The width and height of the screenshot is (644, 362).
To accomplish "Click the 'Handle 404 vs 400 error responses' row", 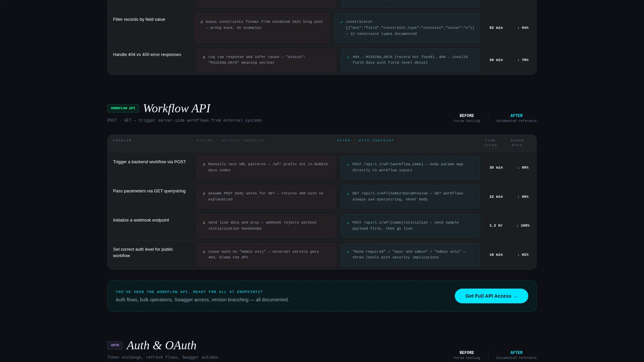I will (x=322, y=60).
